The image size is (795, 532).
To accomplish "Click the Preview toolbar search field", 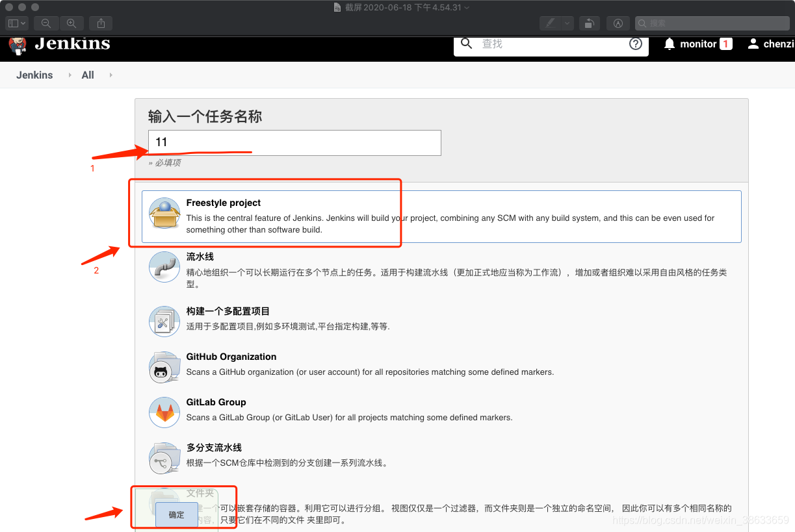I will click(712, 23).
